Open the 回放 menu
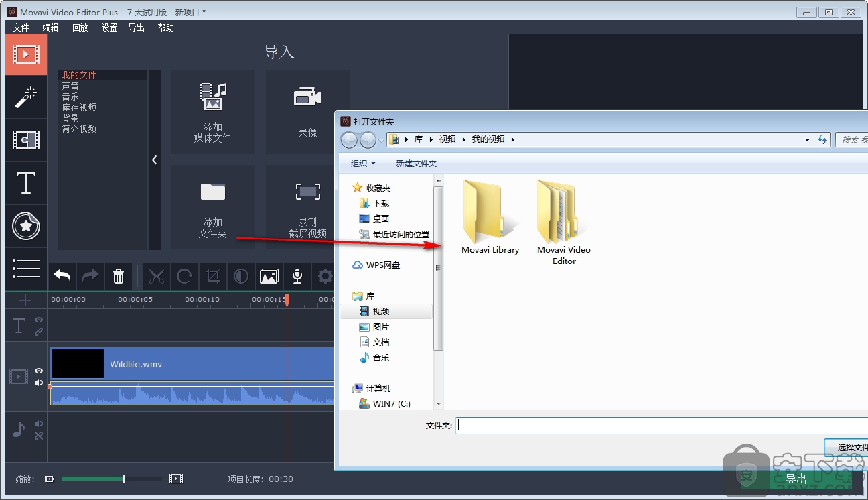This screenshot has height=500, width=868. (x=80, y=27)
